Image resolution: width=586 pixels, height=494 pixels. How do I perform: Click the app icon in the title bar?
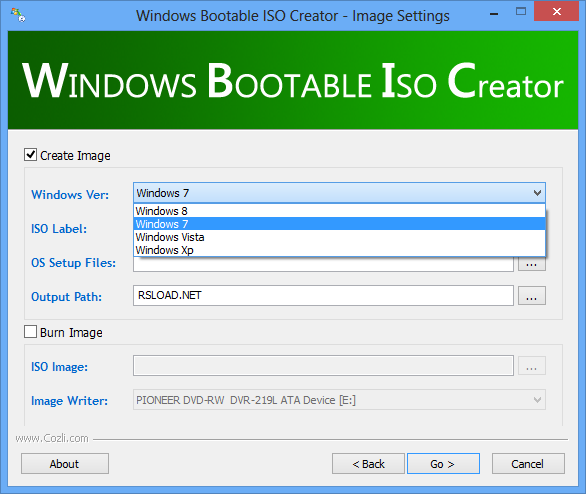18,15
